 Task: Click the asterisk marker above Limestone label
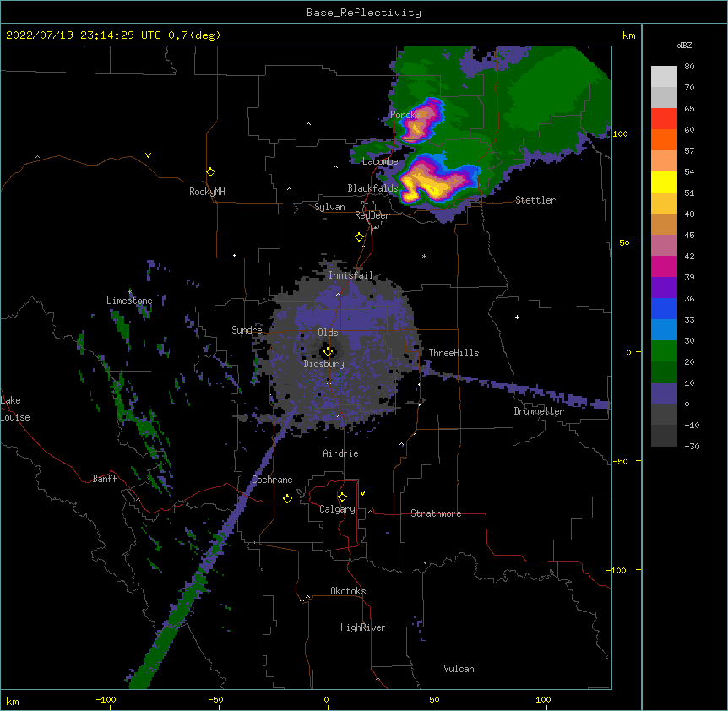point(129,291)
